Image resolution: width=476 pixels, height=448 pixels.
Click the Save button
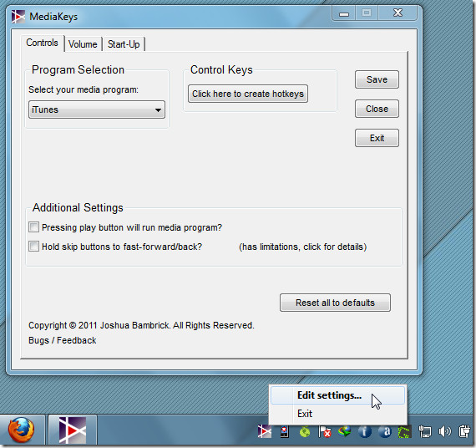pos(377,79)
